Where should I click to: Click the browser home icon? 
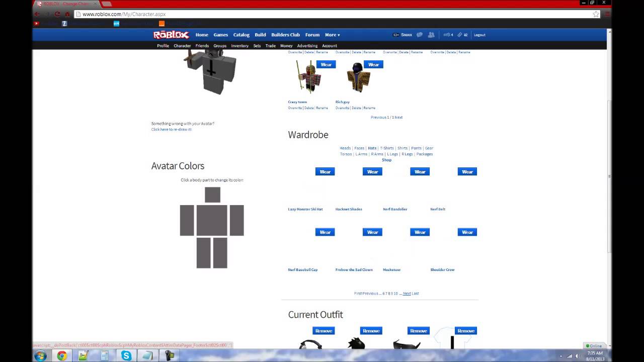(67, 14)
